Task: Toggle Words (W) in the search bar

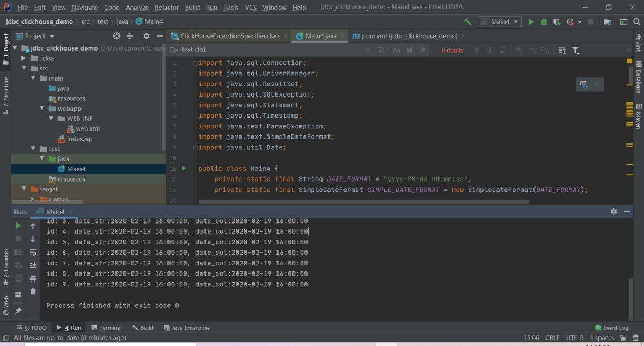Action: (x=409, y=50)
